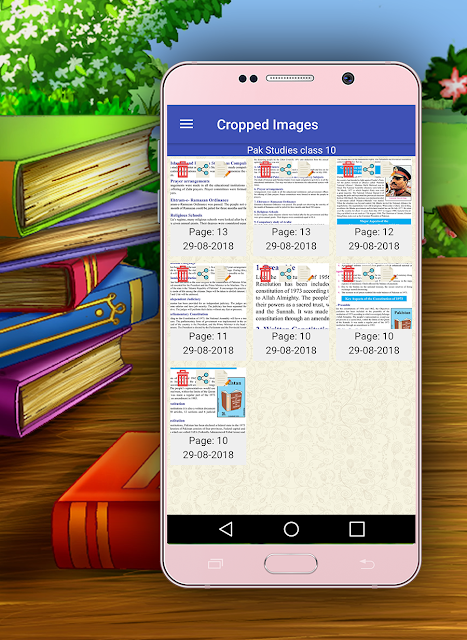Screen dimensions: 467x640
Task: Edit note on Page 13 small dense text crop
Action: 305,169
